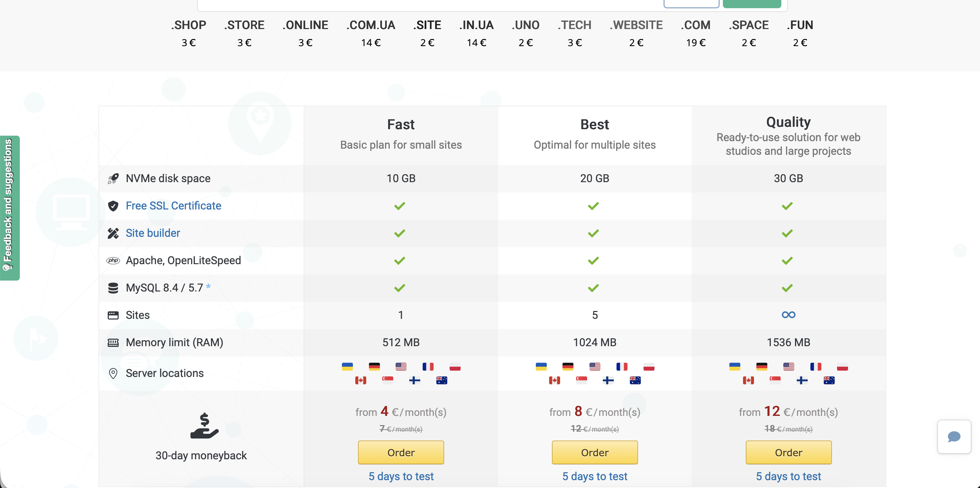Click Ukraine flag in Fast plan

click(347, 366)
